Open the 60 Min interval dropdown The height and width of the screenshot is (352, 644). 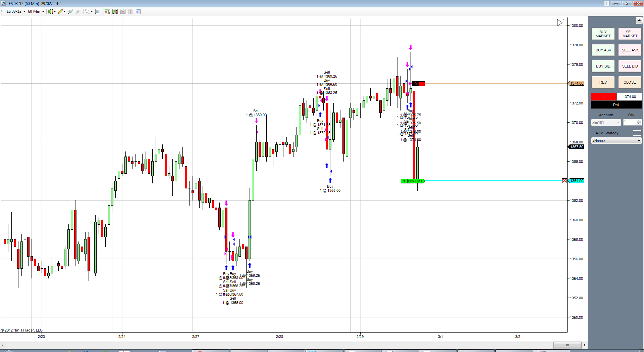[x=36, y=11]
